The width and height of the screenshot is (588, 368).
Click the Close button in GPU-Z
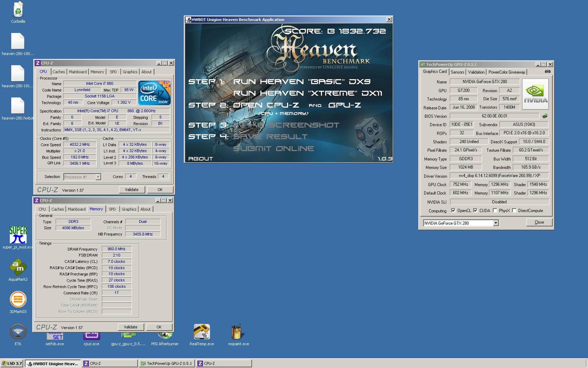coord(539,222)
